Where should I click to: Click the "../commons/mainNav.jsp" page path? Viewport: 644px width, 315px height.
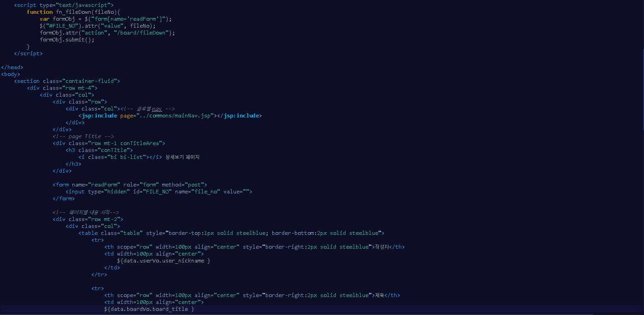pos(175,116)
